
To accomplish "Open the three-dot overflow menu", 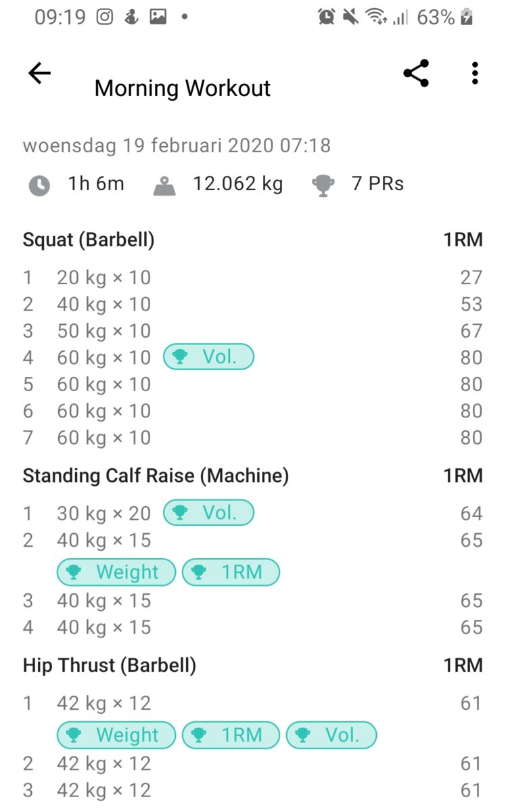I will coord(476,73).
